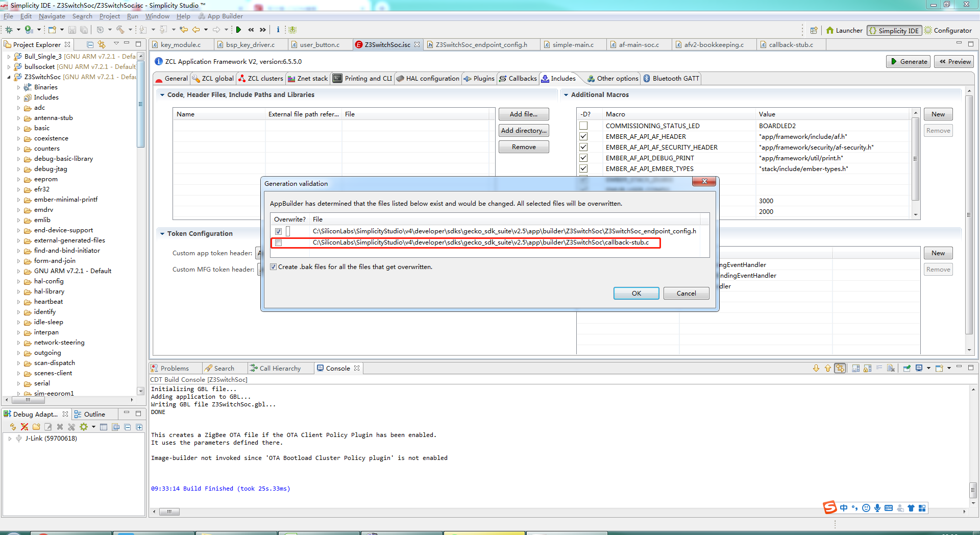Select the hal-config folder in tree
The width and height of the screenshot is (980, 535).
[48, 281]
